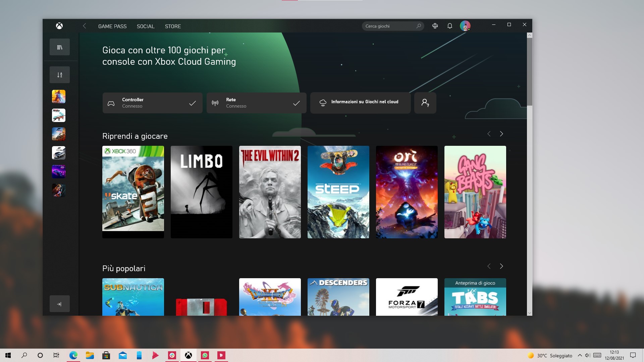644x362 pixels.
Task: Open the LIMBO game tile
Action: pyautogui.click(x=202, y=192)
